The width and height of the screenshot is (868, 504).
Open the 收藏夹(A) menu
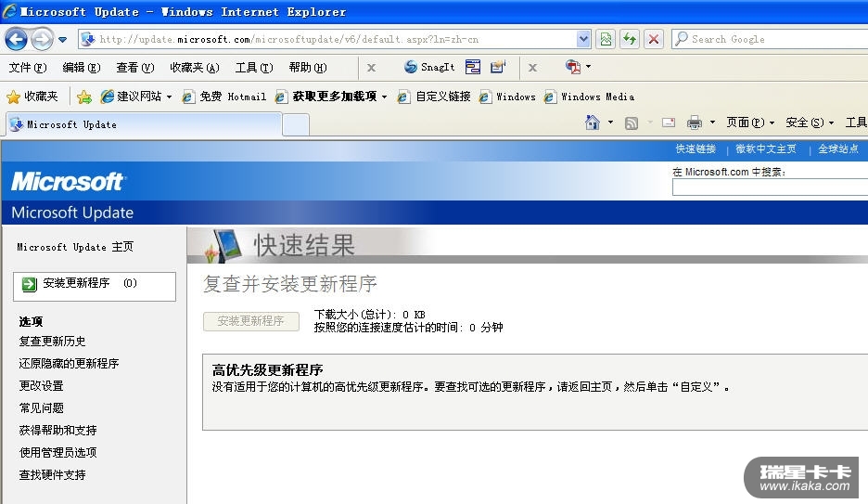(x=195, y=68)
